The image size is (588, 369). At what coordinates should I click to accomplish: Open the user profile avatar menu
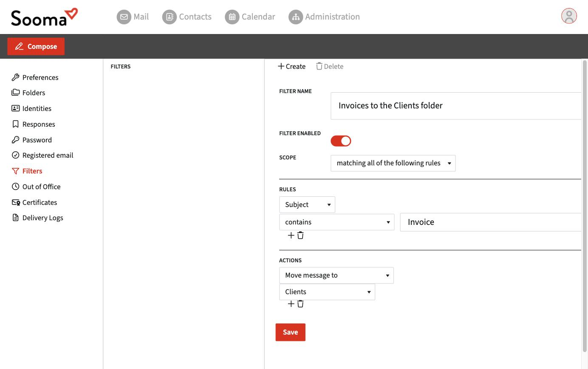click(569, 16)
